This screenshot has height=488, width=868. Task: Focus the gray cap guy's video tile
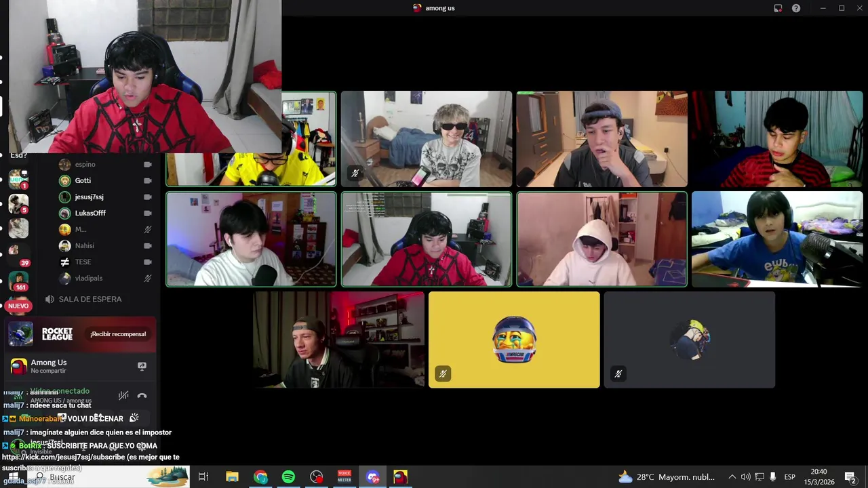[x=601, y=139]
